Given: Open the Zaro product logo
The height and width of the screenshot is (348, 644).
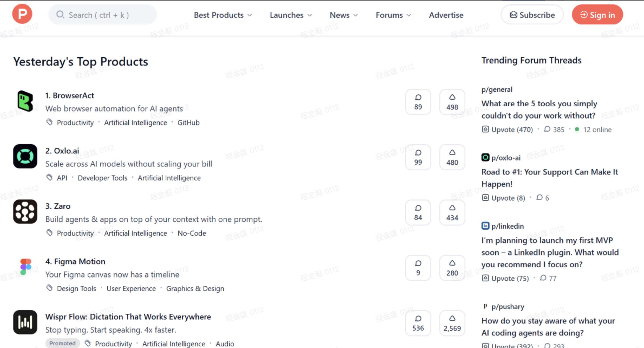Looking at the screenshot, I should tap(25, 212).
